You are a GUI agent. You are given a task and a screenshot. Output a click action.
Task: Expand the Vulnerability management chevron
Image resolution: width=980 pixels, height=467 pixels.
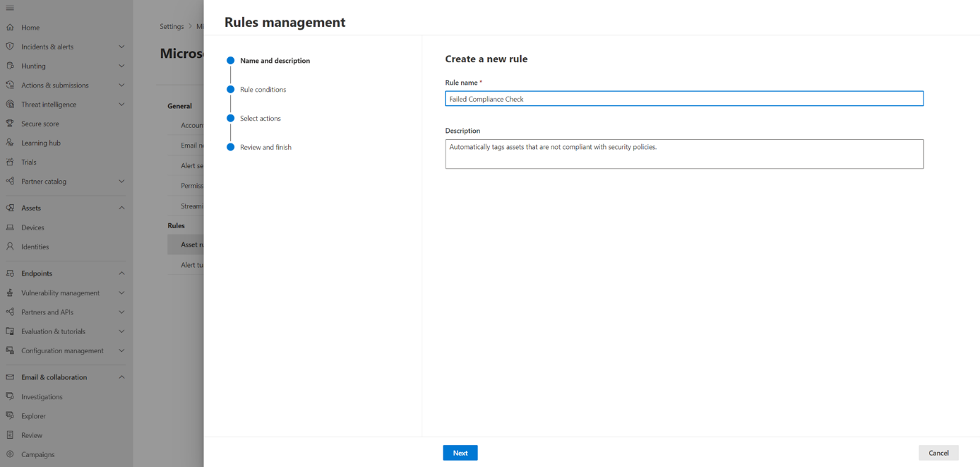(121, 292)
